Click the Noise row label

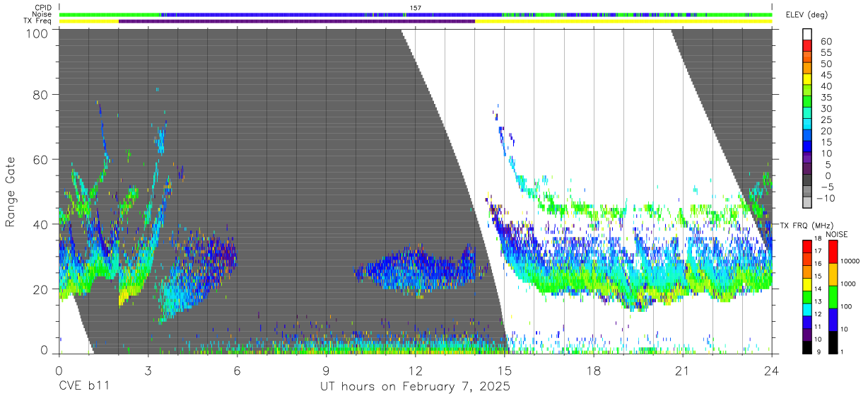pos(42,14)
